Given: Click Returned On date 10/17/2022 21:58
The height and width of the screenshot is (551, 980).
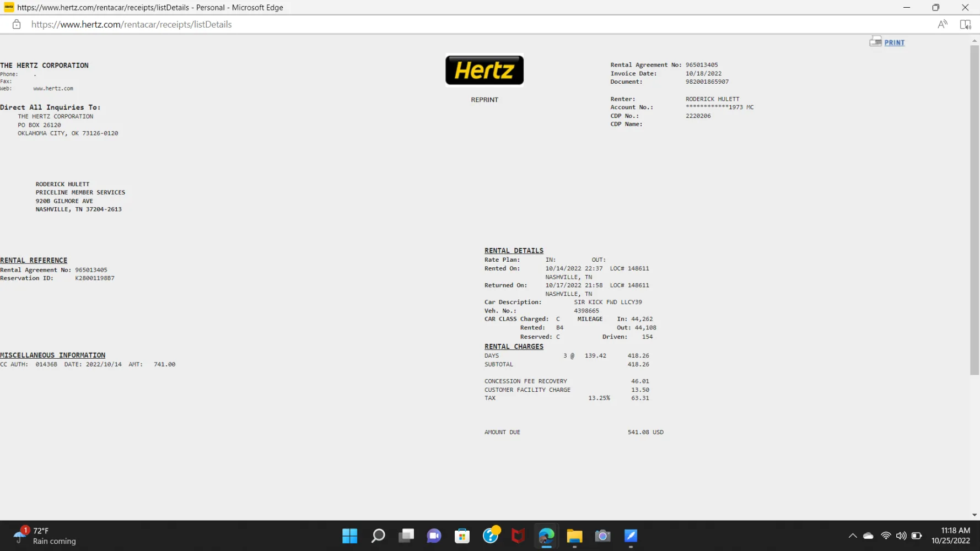Looking at the screenshot, I should pyautogui.click(x=574, y=285).
